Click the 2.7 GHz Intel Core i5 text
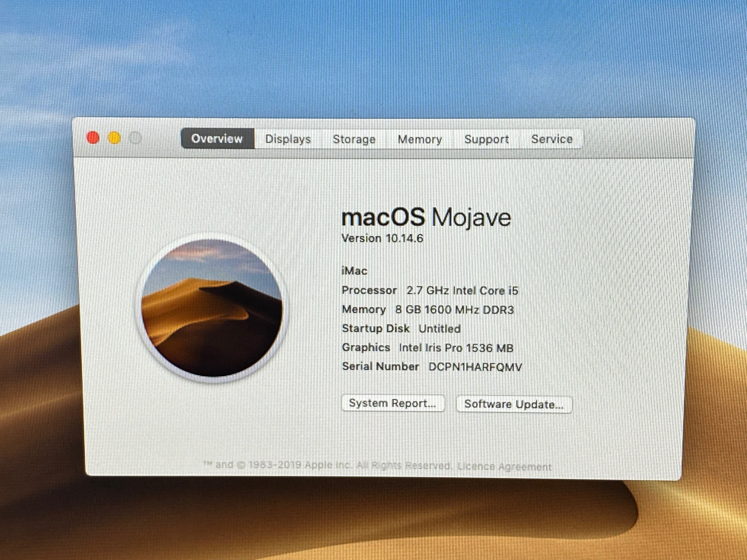Viewport: 747px width, 560px height. pos(462,290)
